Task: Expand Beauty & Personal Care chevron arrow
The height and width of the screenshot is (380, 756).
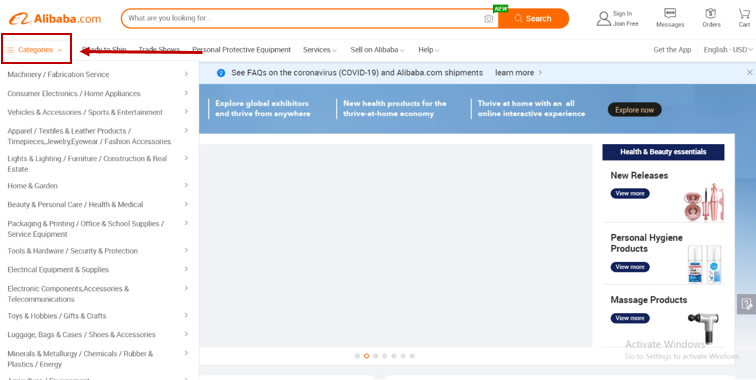Action: (x=186, y=204)
